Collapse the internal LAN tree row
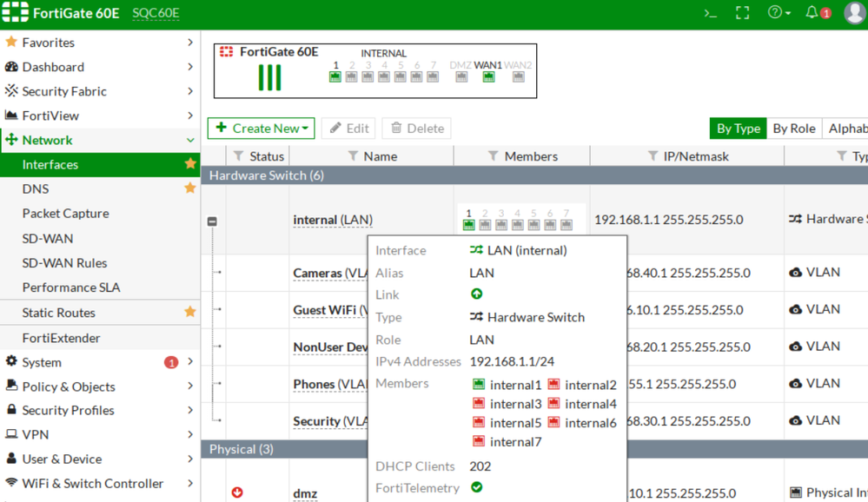 point(212,221)
